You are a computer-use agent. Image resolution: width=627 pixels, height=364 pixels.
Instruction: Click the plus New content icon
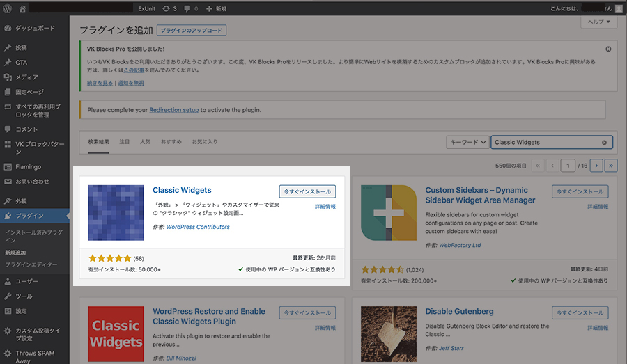click(209, 8)
